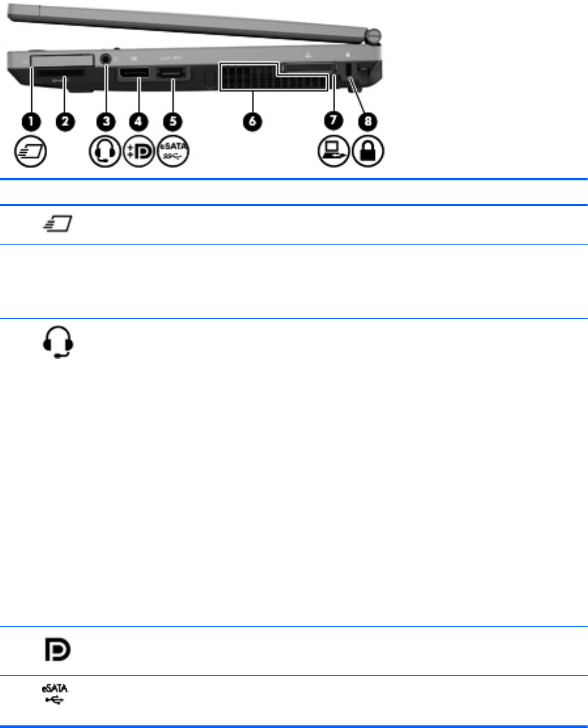Click the vent grille on the laptop
This screenshot has width=588, height=728.
click(274, 76)
